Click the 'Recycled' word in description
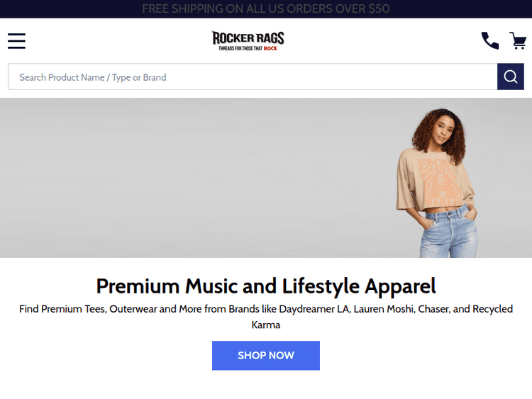 click(x=493, y=309)
